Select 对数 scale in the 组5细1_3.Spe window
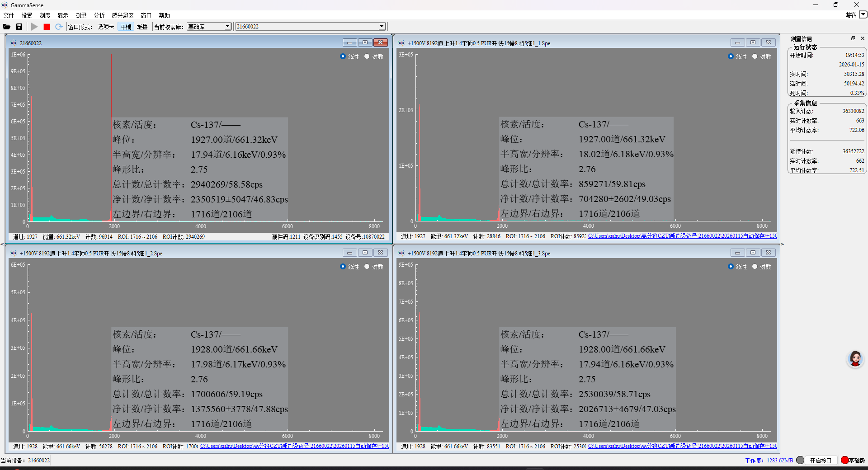Image resolution: width=868 pixels, height=470 pixels. pyautogui.click(x=755, y=267)
